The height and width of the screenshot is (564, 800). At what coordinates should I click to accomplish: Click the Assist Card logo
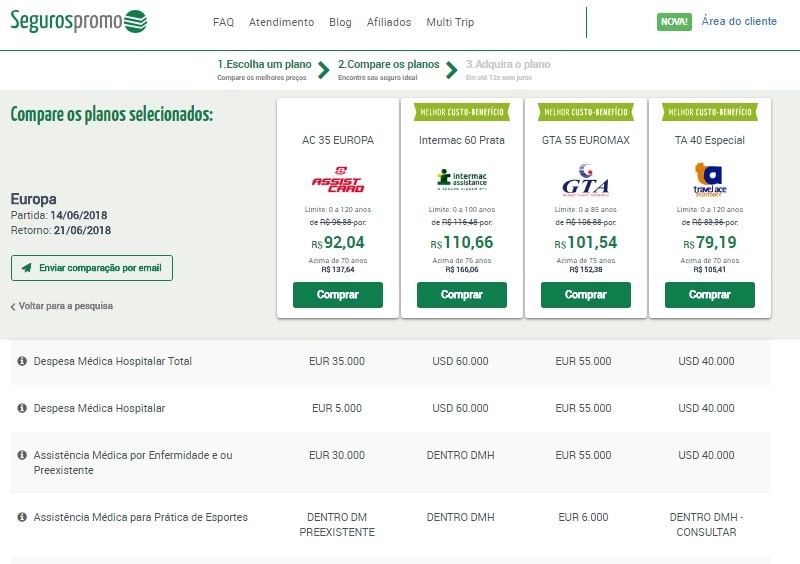click(x=338, y=180)
